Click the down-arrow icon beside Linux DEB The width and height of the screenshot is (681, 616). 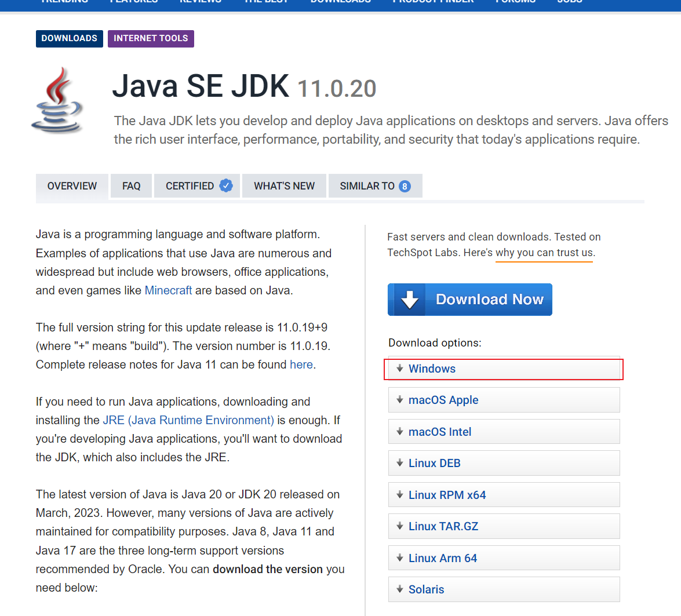[400, 463]
